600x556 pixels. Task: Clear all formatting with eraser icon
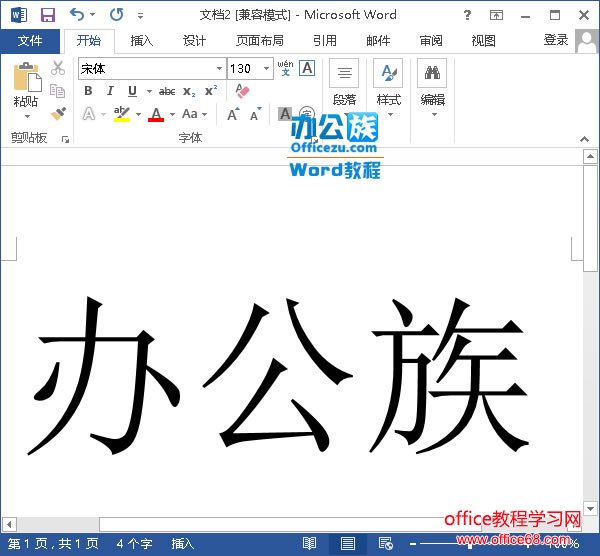[242, 91]
